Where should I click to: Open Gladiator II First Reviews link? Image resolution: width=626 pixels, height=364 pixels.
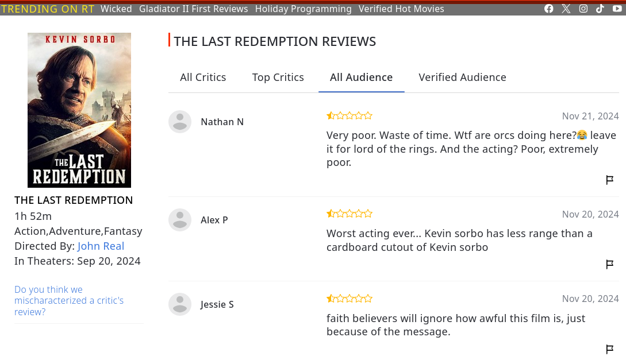[193, 9]
